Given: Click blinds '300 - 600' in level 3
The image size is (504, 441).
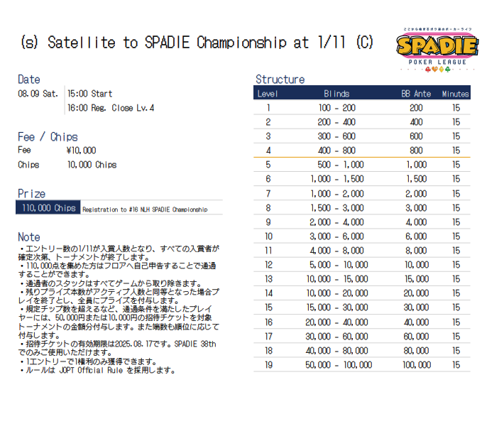Looking at the screenshot, I should 336,136.
